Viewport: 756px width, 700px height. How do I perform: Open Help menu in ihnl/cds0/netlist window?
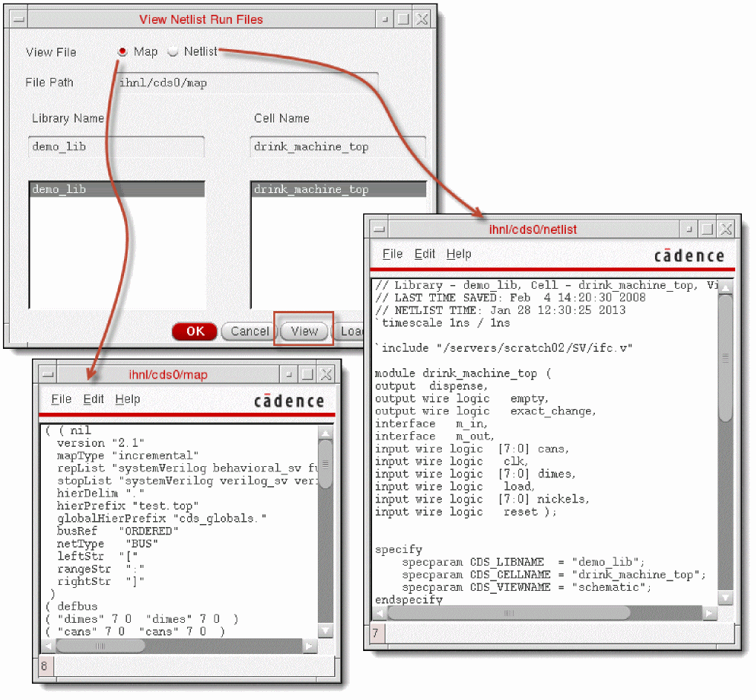tap(458, 254)
